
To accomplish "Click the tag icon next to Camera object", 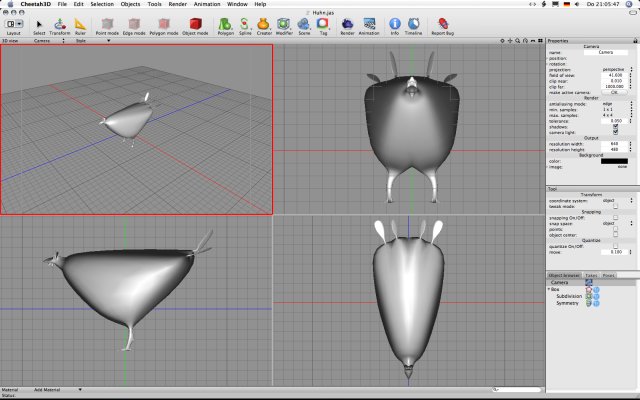I will 589,282.
